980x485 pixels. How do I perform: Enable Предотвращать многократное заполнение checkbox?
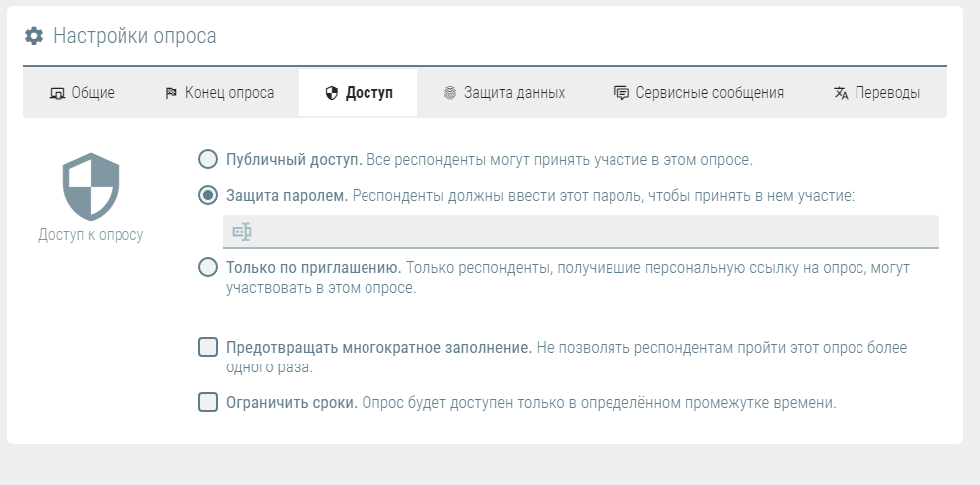[208, 348]
